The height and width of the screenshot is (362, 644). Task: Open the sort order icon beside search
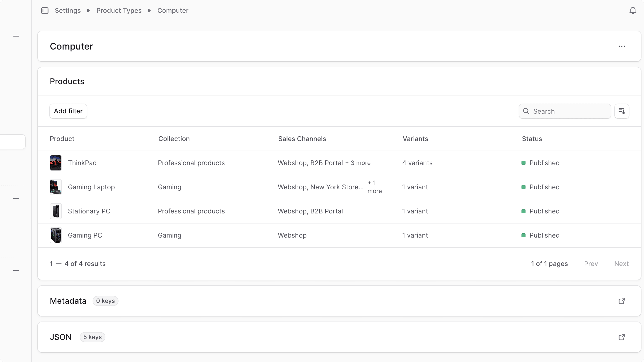tap(622, 111)
